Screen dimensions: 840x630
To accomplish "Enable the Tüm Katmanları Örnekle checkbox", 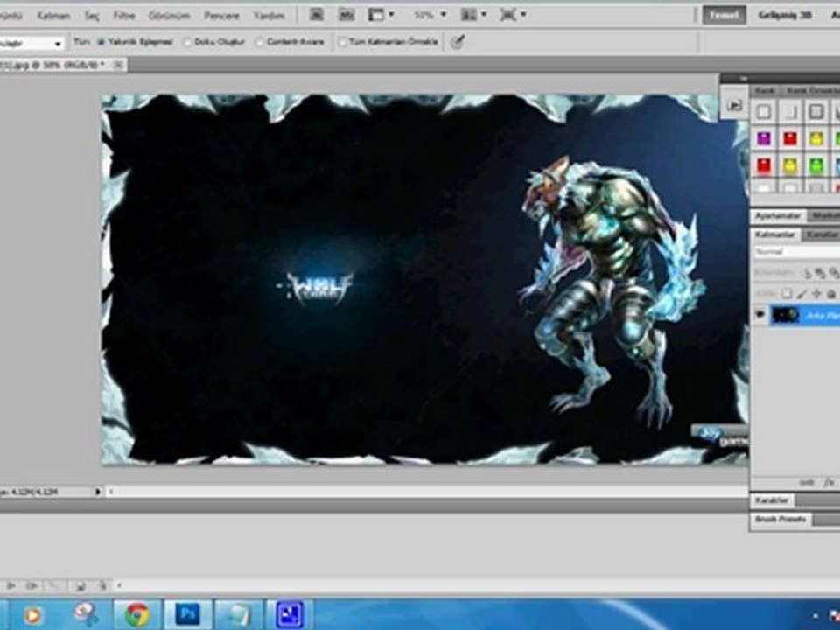I will coord(388,42).
